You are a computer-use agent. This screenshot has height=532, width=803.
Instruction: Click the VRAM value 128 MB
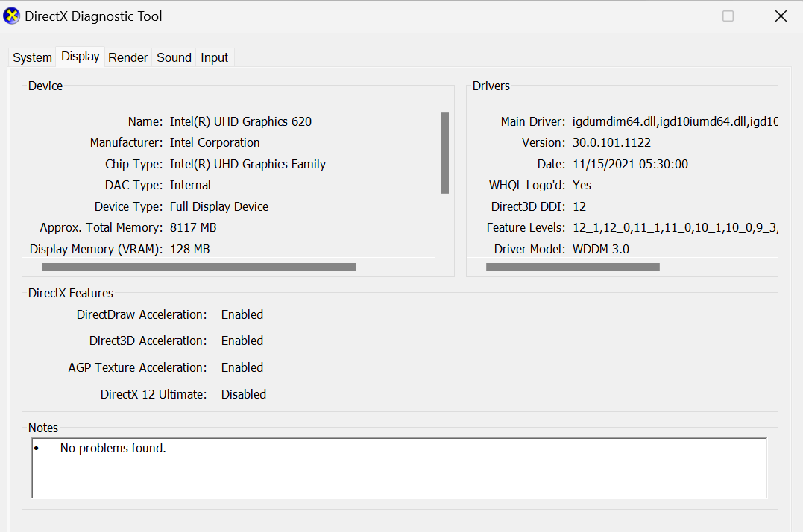190,249
